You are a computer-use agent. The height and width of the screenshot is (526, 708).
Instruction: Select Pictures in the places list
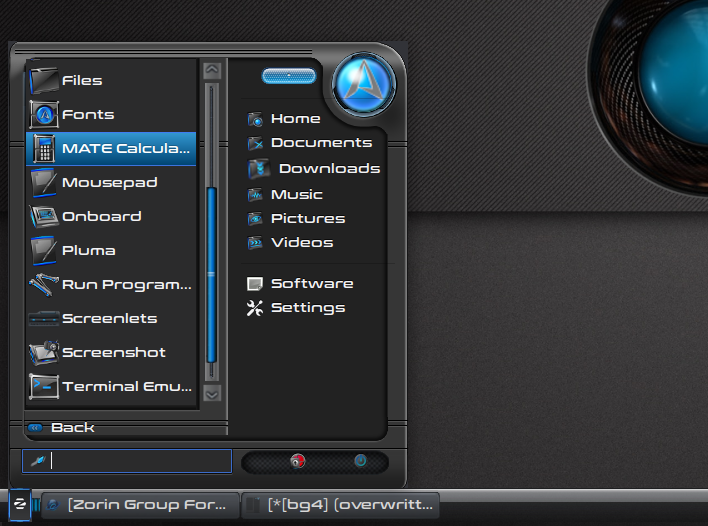click(x=307, y=219)
